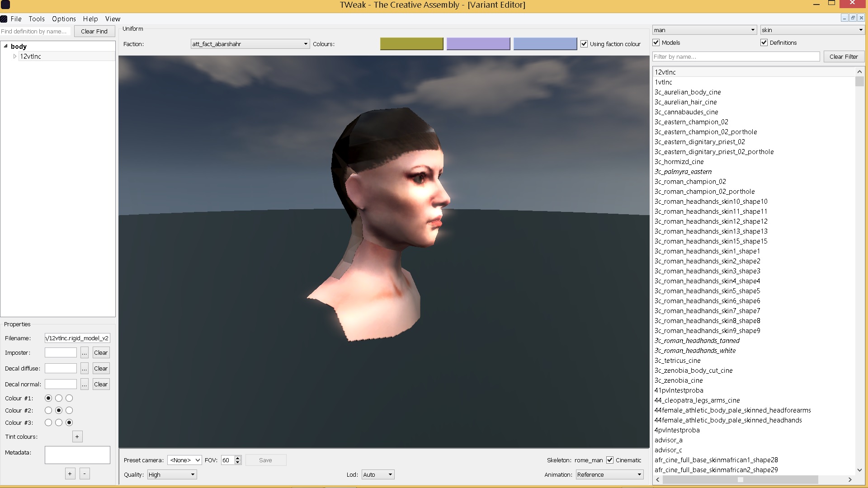Open the Tools menu
This screenshot has height=488, width=868.
point(37,19)
